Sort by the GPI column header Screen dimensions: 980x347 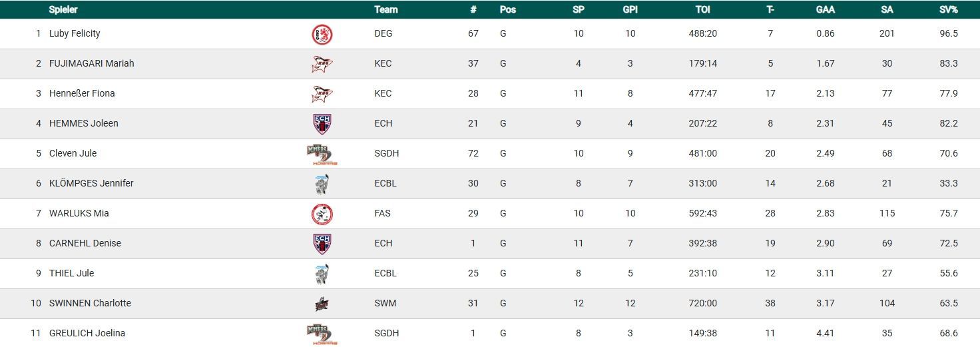pyautogui.click(x=630, y=10)
